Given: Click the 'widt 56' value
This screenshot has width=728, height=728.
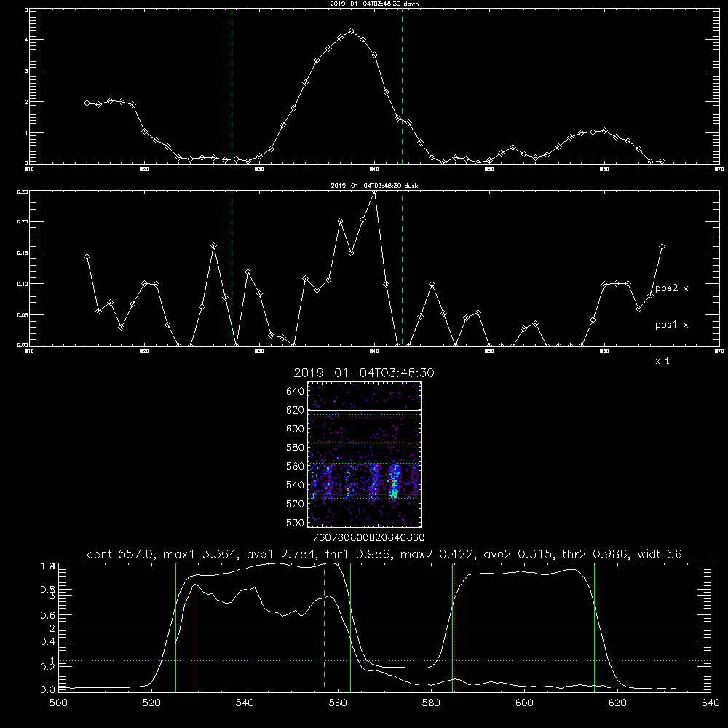Looking at the screenshot, I should pyautogui.click(x=660, y=554).
